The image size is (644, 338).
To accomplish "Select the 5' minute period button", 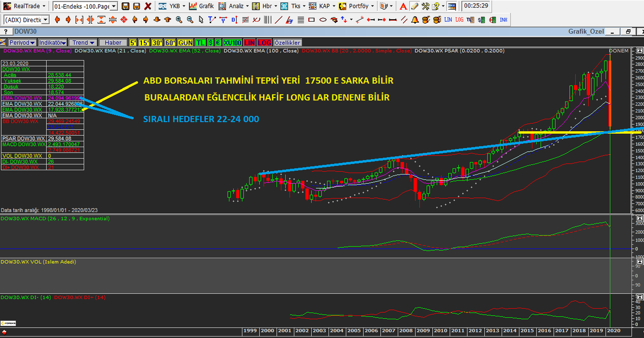I will pos(133,43).
